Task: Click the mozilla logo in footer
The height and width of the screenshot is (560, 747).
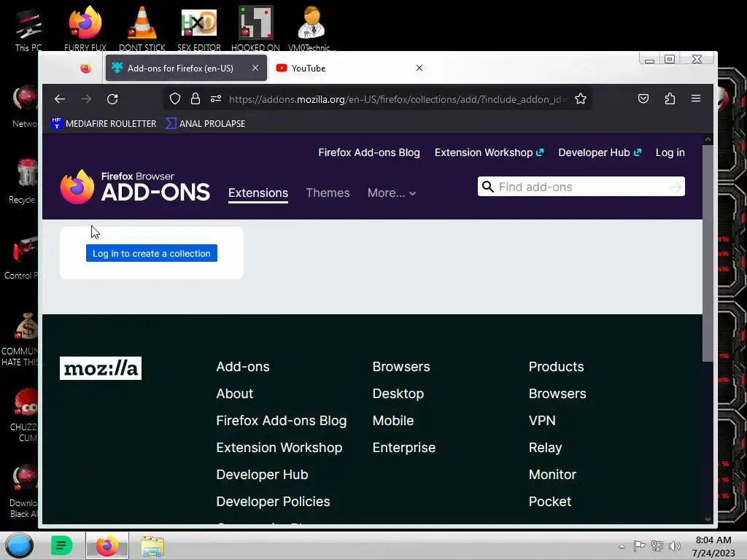Action: pos(101,368)
